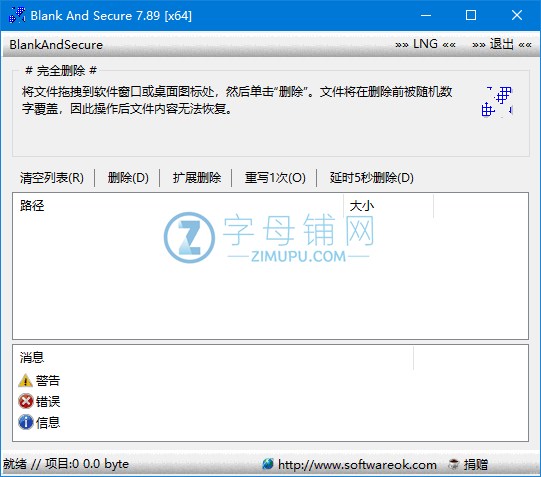Select the blue info 信息 icon
Screen dimensions: 541x477
(x=26, y=422)
